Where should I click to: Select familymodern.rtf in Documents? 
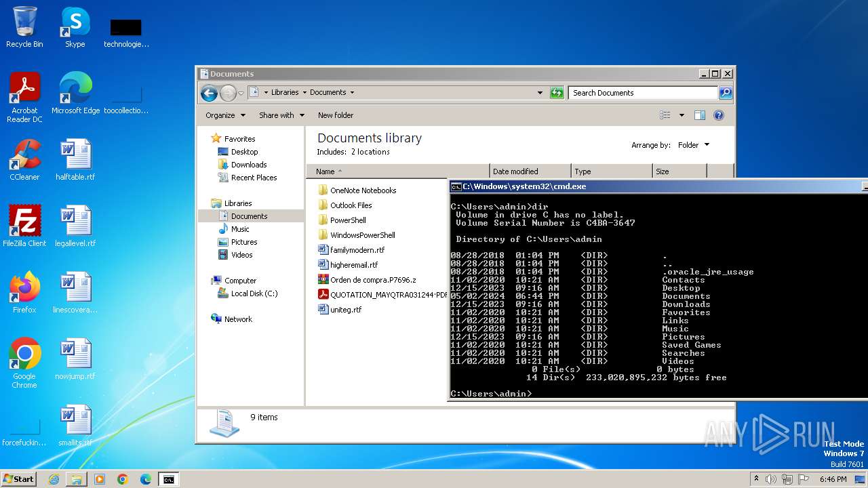[351, 250]
